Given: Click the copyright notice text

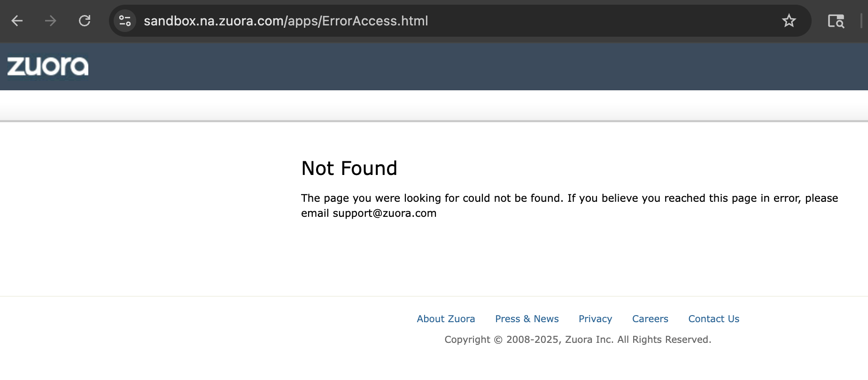Looking at the screenshot, I should pos(578,340).
